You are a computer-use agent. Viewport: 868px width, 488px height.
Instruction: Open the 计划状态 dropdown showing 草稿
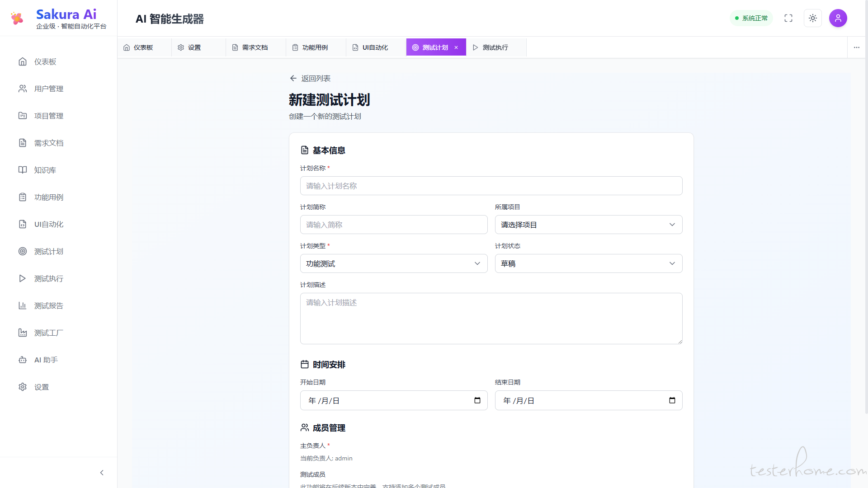(588, 263)
